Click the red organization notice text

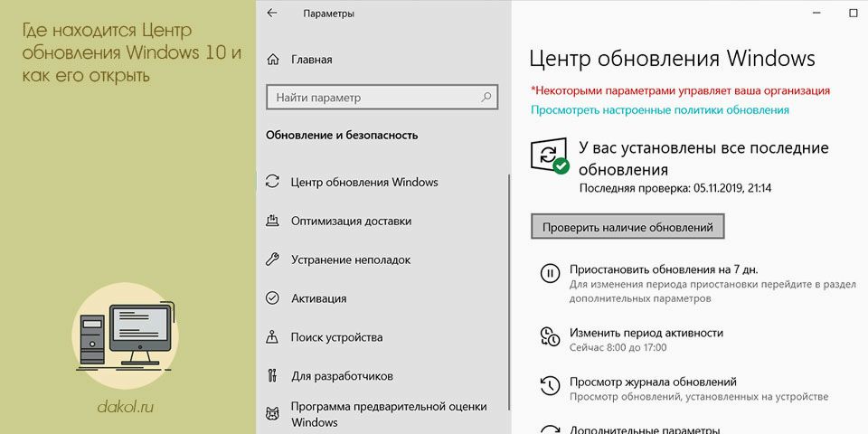[680, 90]
